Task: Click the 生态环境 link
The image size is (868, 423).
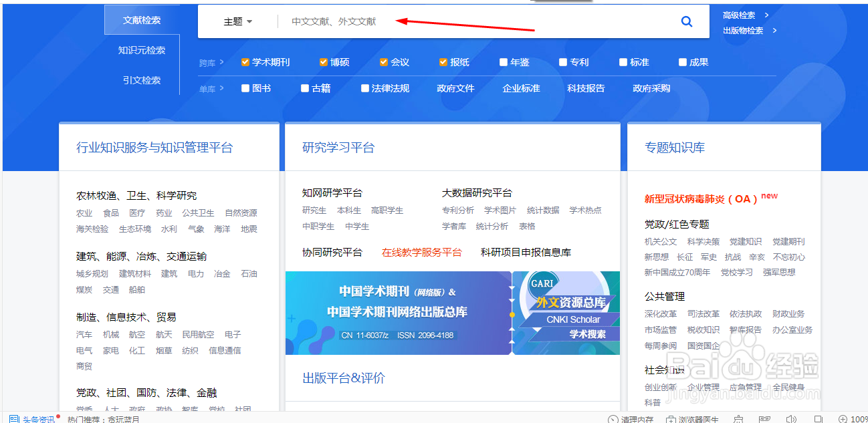Action: coord(135,229)
